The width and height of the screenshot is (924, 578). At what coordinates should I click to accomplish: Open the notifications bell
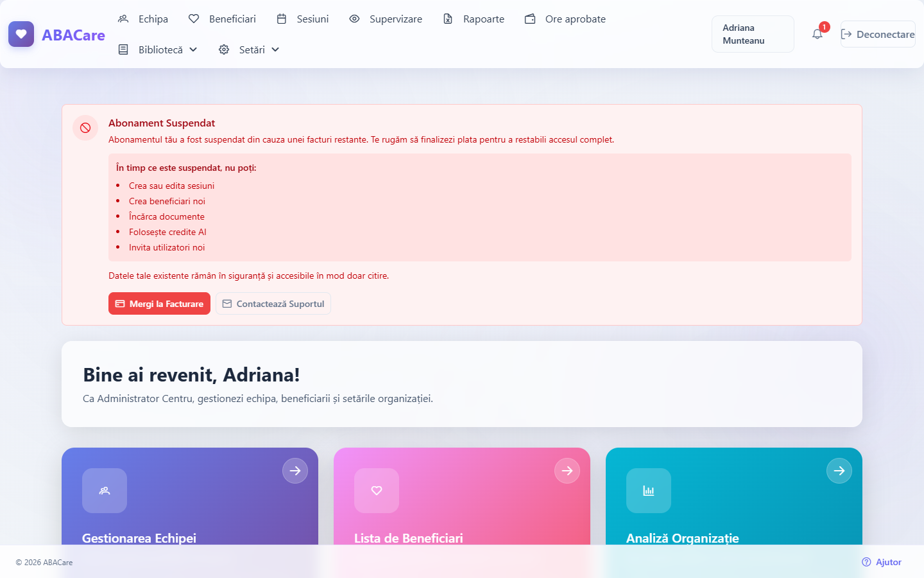coord(817,34)
